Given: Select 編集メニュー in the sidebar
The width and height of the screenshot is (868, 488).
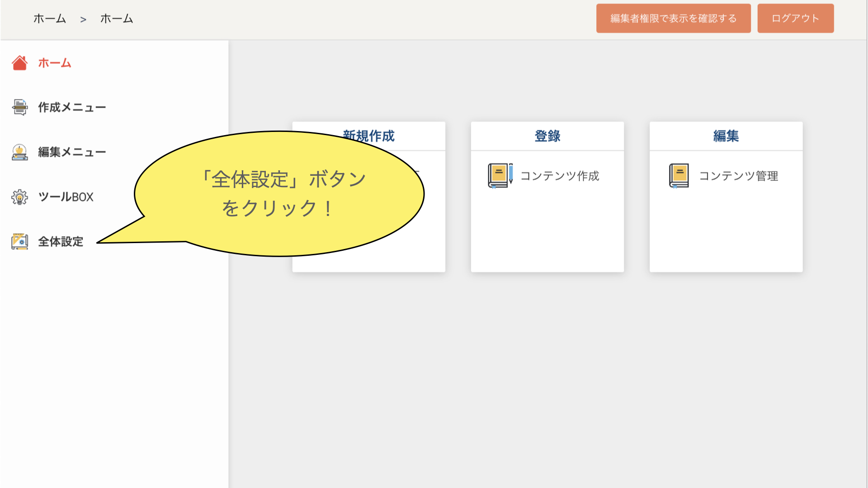Looking at the screenshot, I should click(72, 152).
